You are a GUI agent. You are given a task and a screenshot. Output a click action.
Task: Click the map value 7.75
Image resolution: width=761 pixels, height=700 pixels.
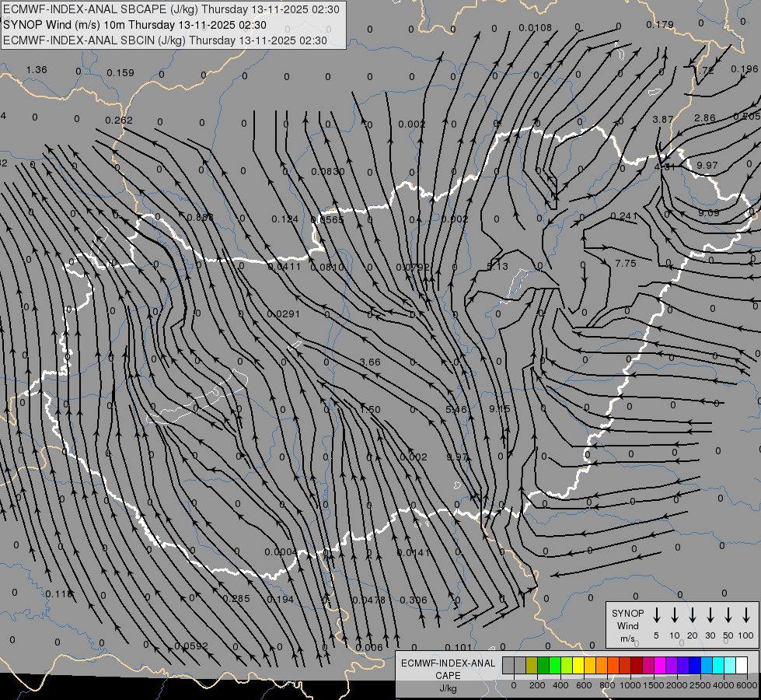pos(626,264)
